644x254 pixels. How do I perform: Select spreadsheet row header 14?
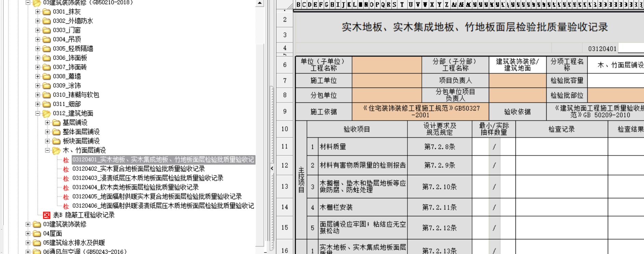click(284, 207)
